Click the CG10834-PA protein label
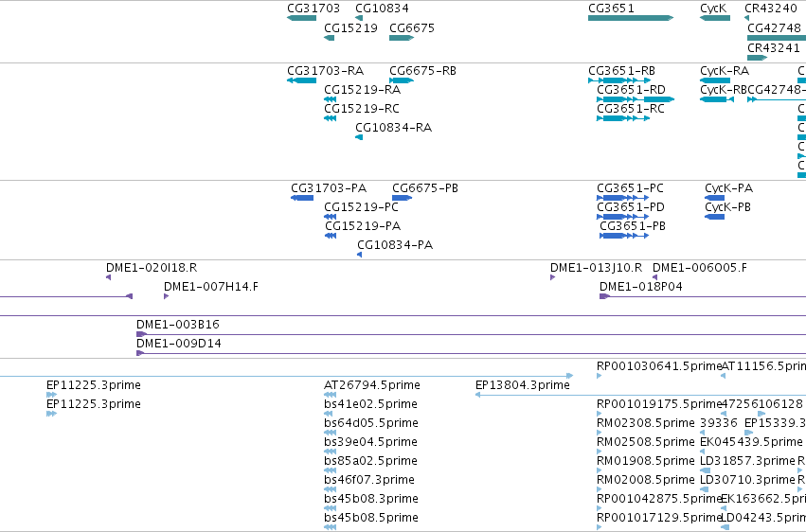 [395, 245]
